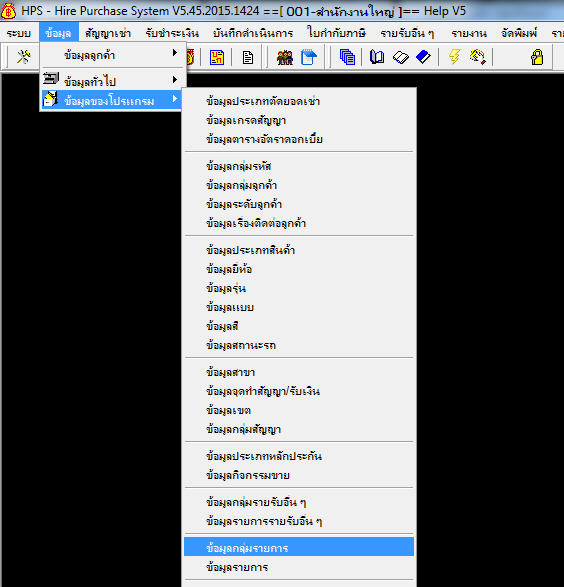Click the yellow padlock icon

point(537,57)
